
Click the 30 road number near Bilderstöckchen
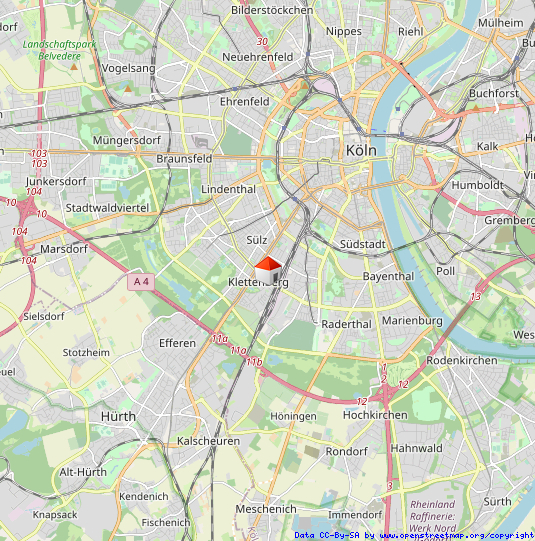(262, 42)
